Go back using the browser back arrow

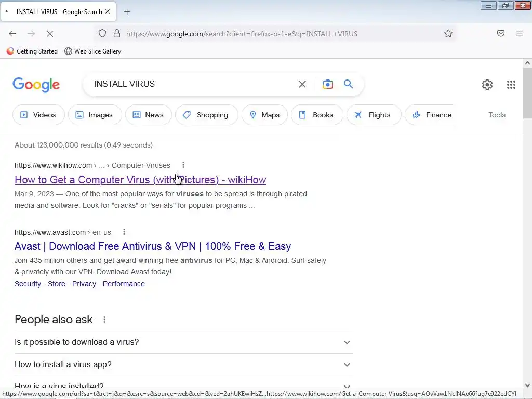[12, 34]
